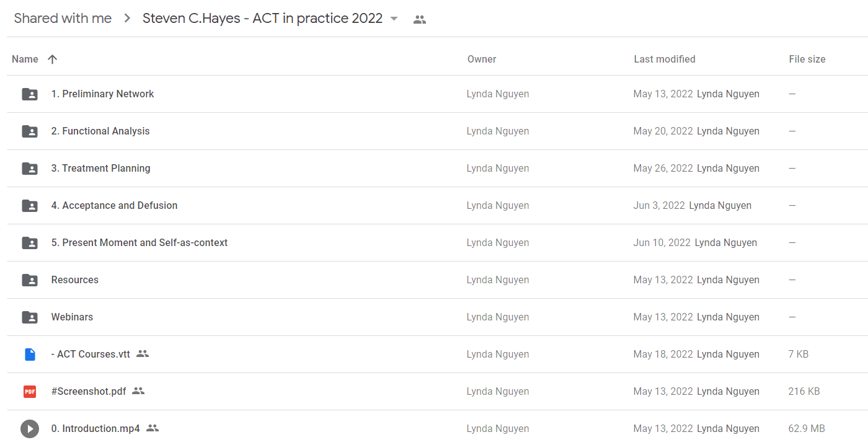Click owner Lynda Nguyen in Webinars row
The image size is (868, 445).
(x=498, y=317)
